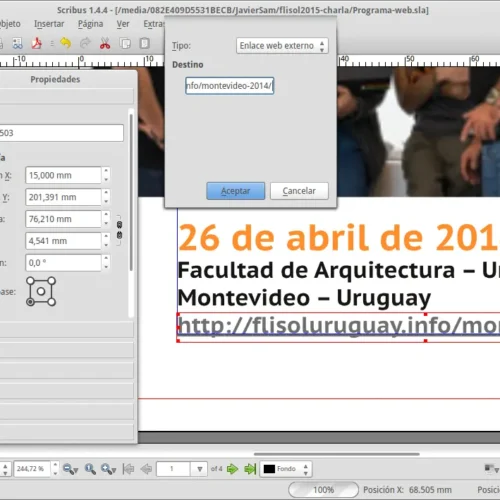This screenshot has height=500, width=500.
Task: Click the 0,0 ° rotation field
Action: 63,263
